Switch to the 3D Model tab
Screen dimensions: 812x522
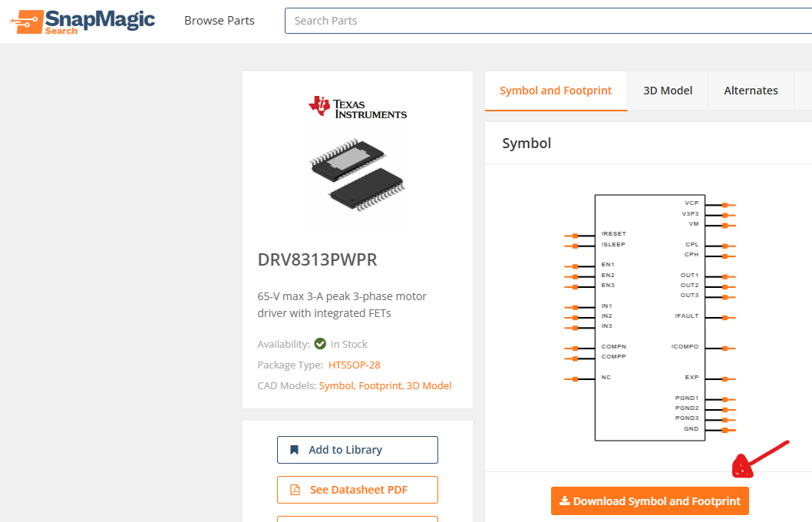[x=668, y=91]
